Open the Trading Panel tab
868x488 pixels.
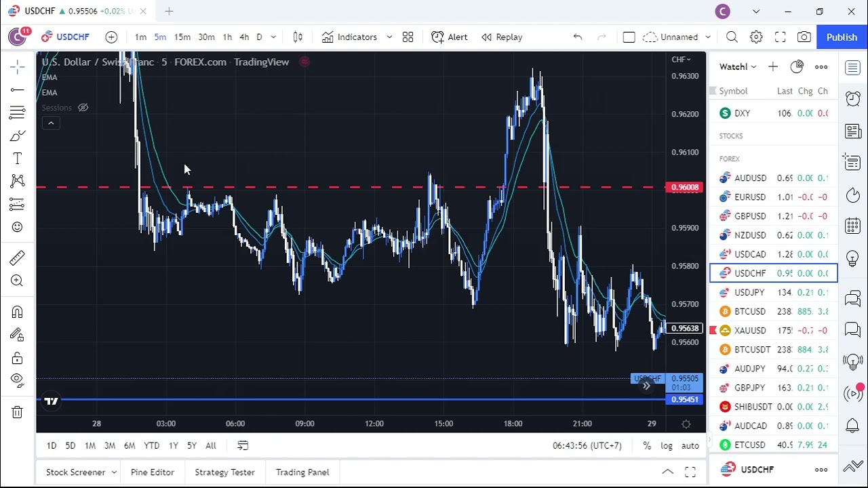(302, 472)
